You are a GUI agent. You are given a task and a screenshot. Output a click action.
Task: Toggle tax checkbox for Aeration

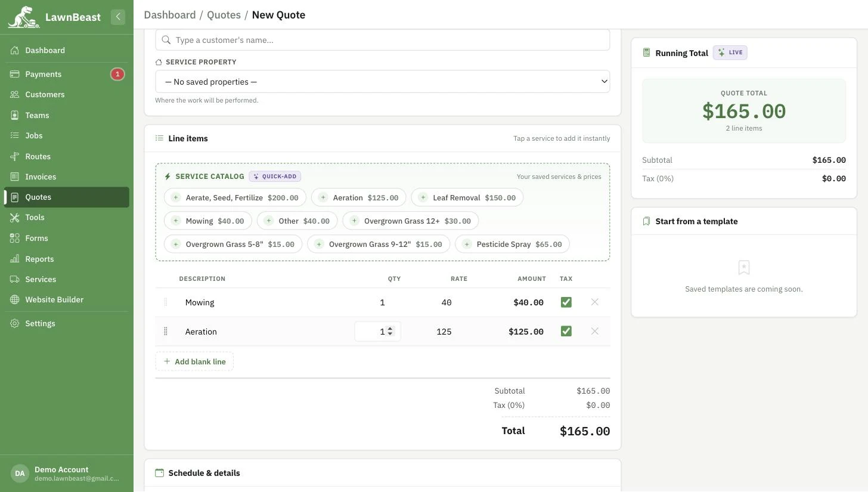coord(566,332)
